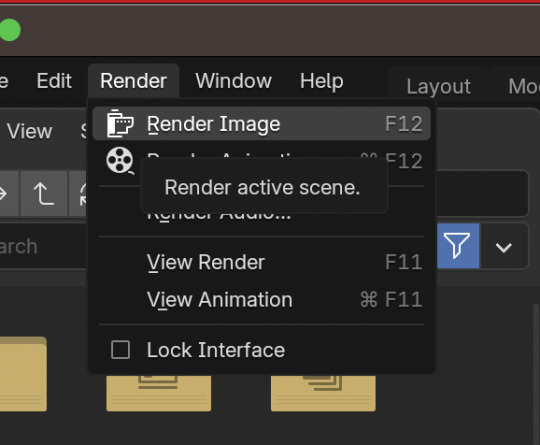
Task: Toggle the blue filter funnel icon
Action: point(457,246)
